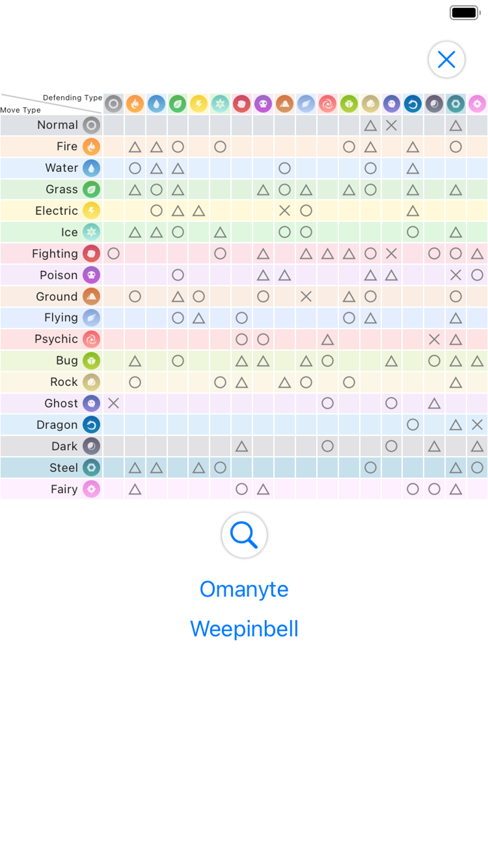488x868 pixels.
Task: Select the Grass defending type column icon
Action: pos(178,104)
